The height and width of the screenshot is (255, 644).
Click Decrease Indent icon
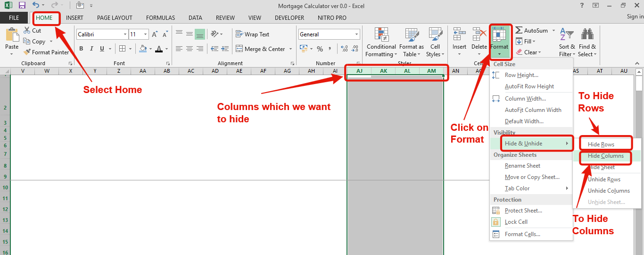(x=215, y=49)
